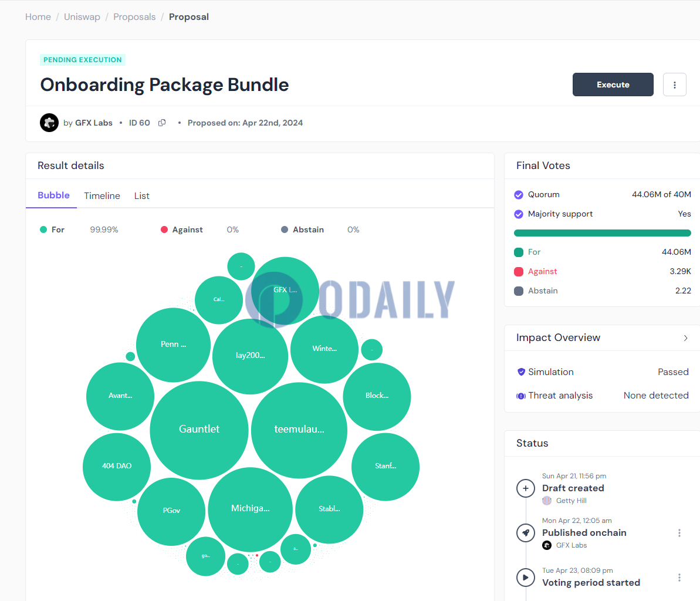Click the Getty Hill name in Status
This screenshot has height=601, width=700.
(x=571, y=501)
